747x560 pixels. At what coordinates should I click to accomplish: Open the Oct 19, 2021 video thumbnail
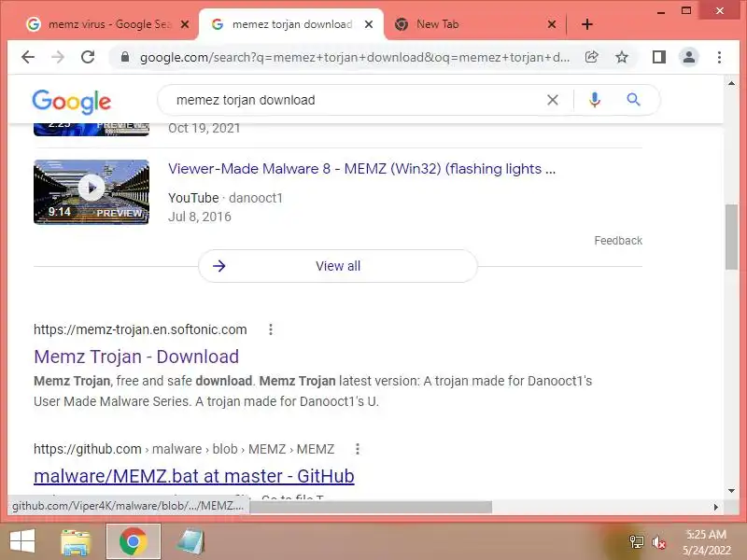pyautogui.click(x=92, y=129)
